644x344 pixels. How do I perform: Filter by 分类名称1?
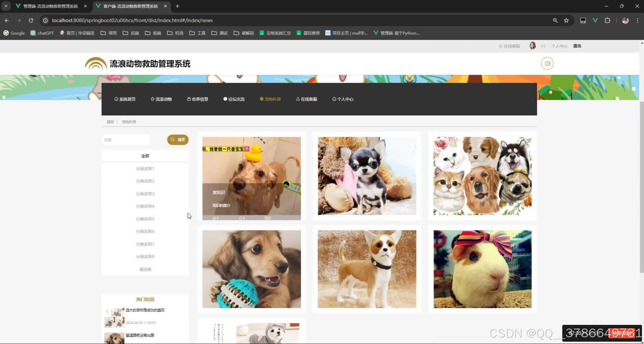(x=145, y=169)
